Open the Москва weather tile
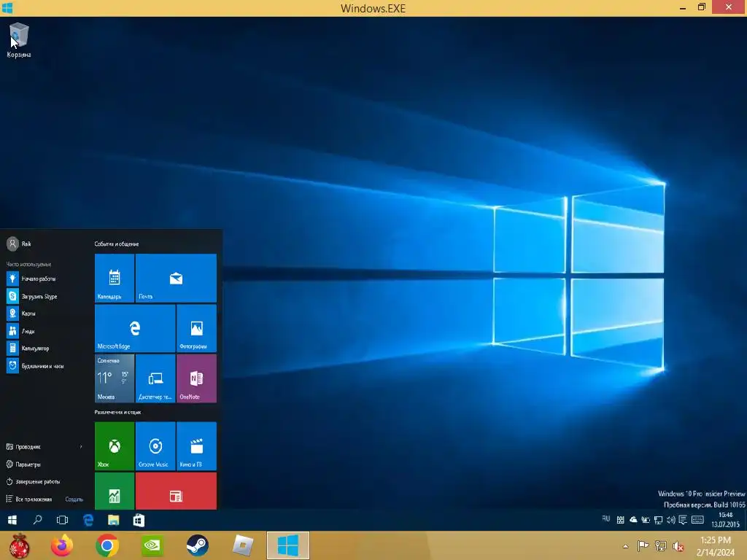The height and width of the screenshot is (560, 747). point(115,378)
